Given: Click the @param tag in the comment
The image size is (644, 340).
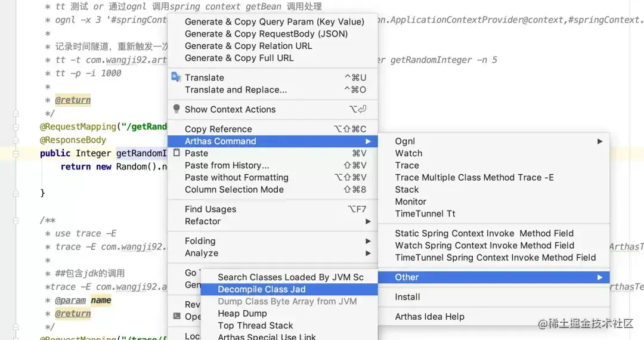Looking at the screenshot, I should click(70, 301).
